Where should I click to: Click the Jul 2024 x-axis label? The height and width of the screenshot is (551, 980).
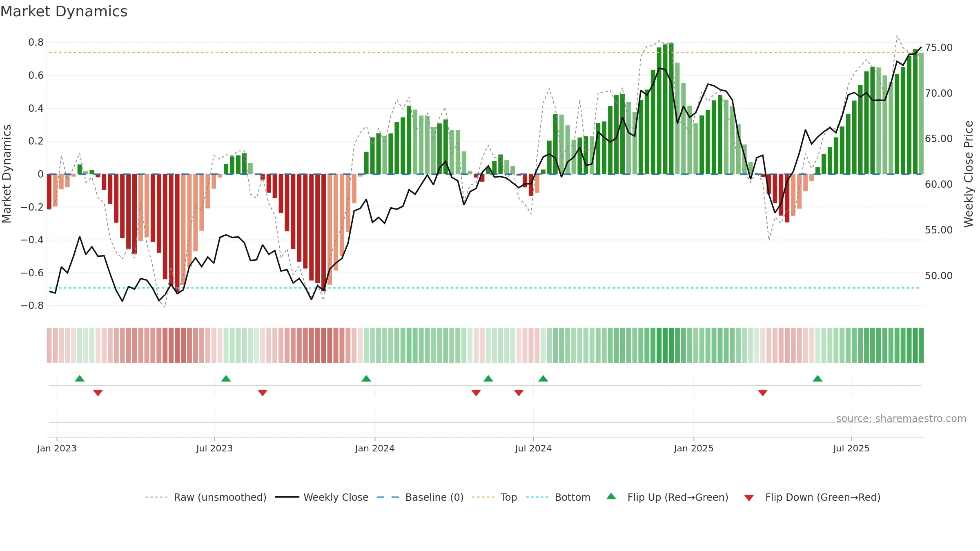click(533, 448)
